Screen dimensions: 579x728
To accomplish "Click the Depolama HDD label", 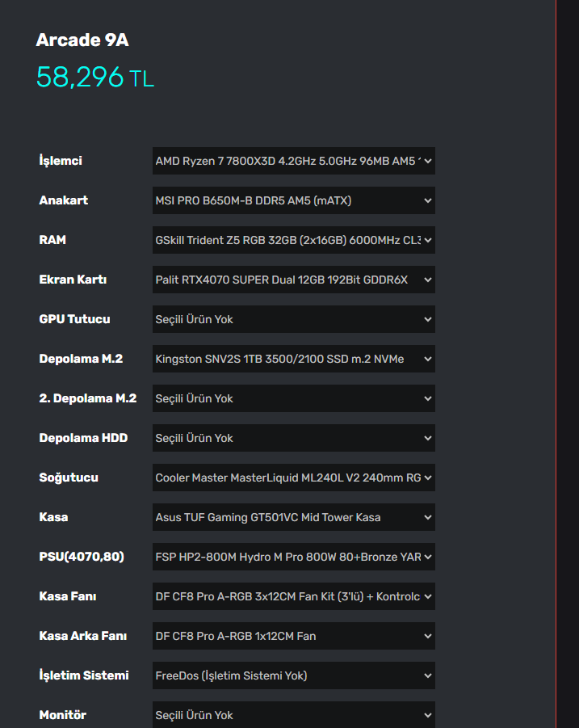I will pyautogui.click(x=83, y=438).
